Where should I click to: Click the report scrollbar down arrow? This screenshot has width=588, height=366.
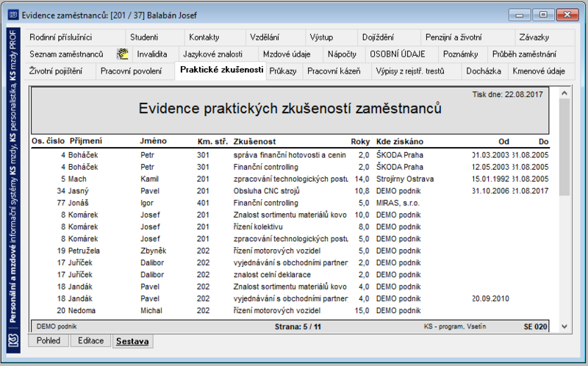click(x=564, y=326)
